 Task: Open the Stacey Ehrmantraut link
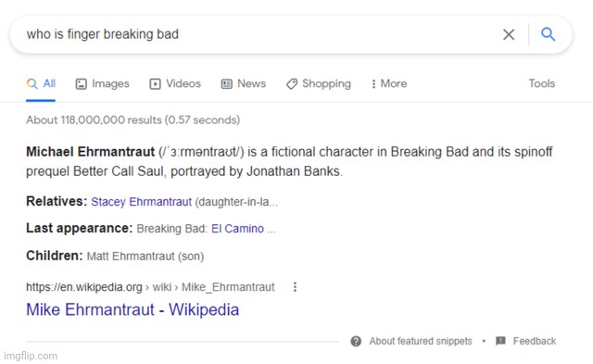point(142,202)
